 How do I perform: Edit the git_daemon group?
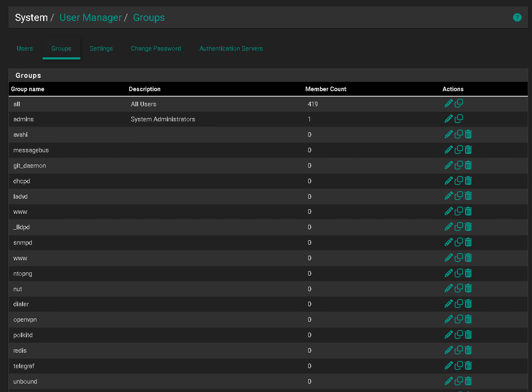(449, 165)
